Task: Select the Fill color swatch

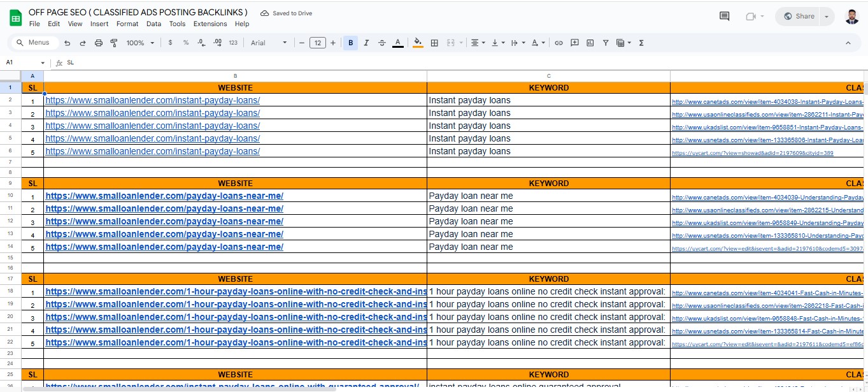Action: [x=418, y=43]
